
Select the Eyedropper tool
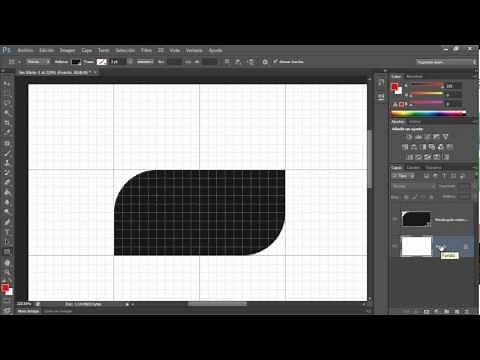tap(7, 133)
